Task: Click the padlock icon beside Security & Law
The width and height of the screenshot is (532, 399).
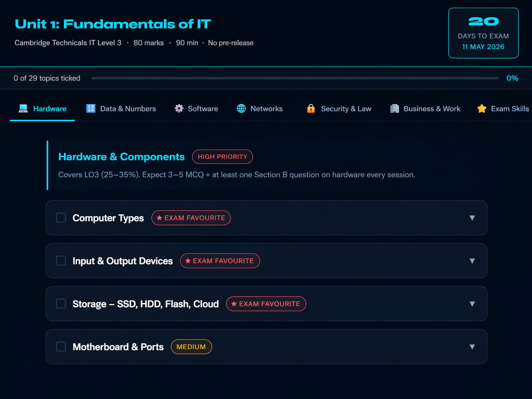Action: [311, 108]
